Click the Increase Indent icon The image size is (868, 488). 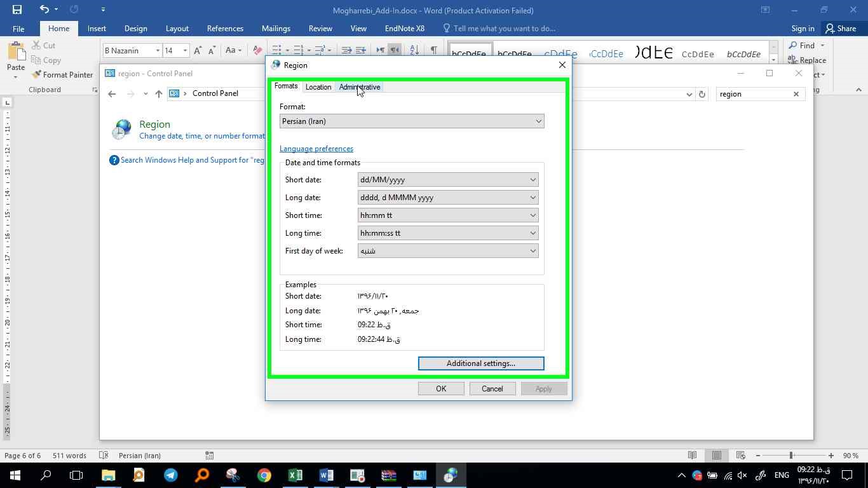(360, 50)
